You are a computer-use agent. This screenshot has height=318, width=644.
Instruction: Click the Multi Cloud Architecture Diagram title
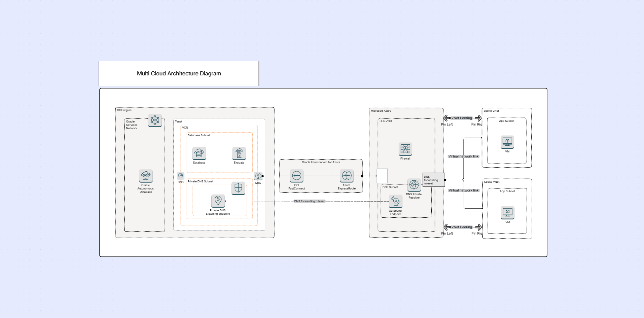179,73
